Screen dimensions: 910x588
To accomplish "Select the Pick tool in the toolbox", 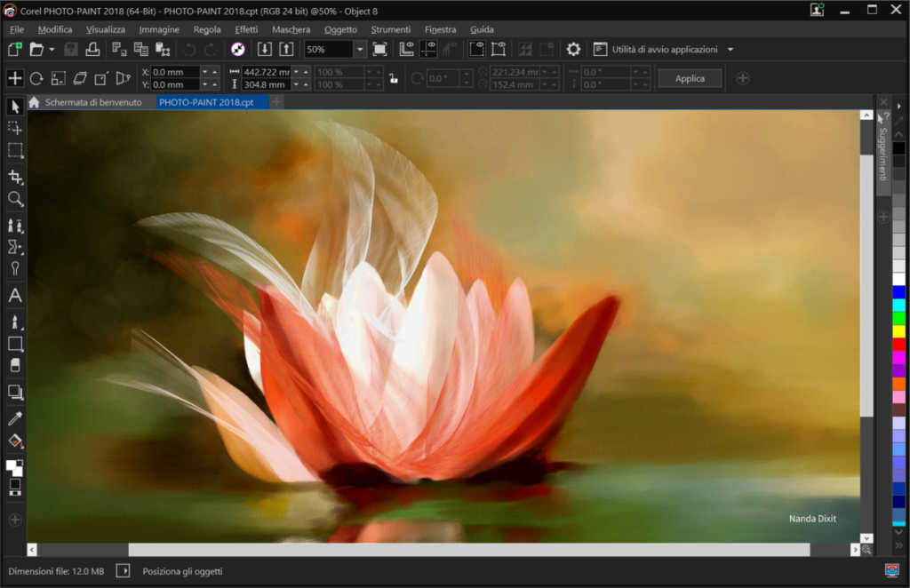I will [14, 107].
